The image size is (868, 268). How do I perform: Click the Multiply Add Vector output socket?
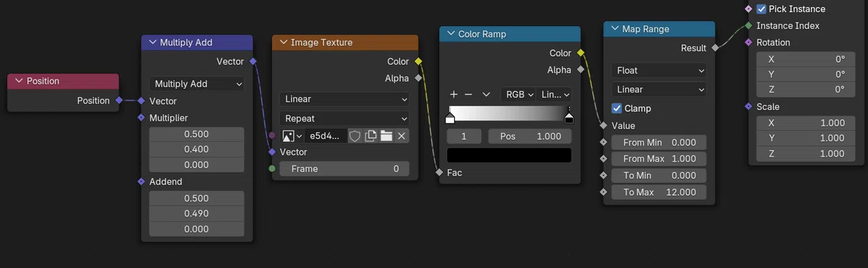coord(252,61)
